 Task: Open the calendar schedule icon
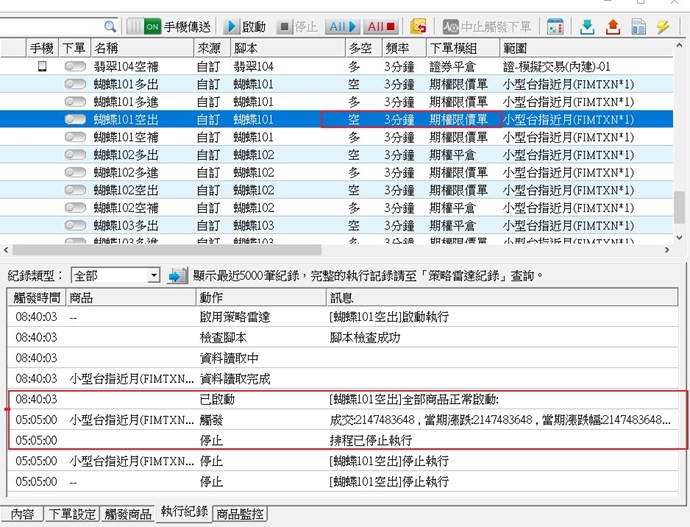click(555, 26)
